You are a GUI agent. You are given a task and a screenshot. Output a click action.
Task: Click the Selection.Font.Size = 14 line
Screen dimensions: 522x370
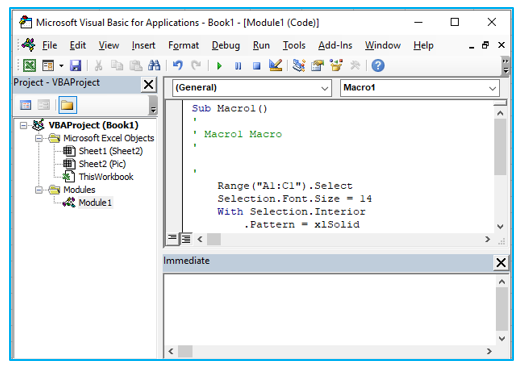point(295,199)
